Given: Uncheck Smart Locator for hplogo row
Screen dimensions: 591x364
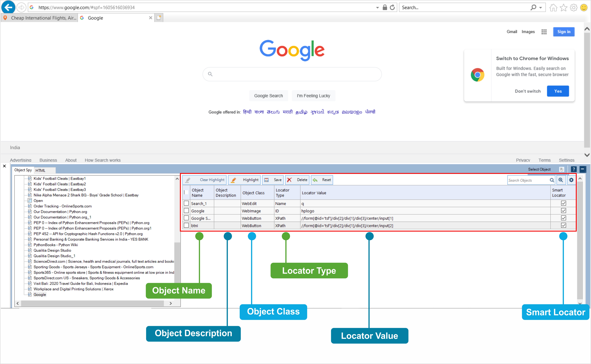Looking at the screenshot, I should click(563, 211).
